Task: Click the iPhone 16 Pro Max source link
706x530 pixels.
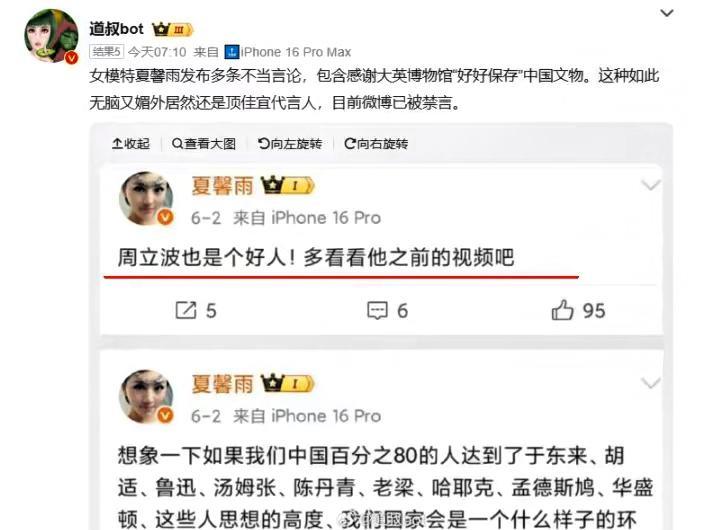Action: coord(288,52)
